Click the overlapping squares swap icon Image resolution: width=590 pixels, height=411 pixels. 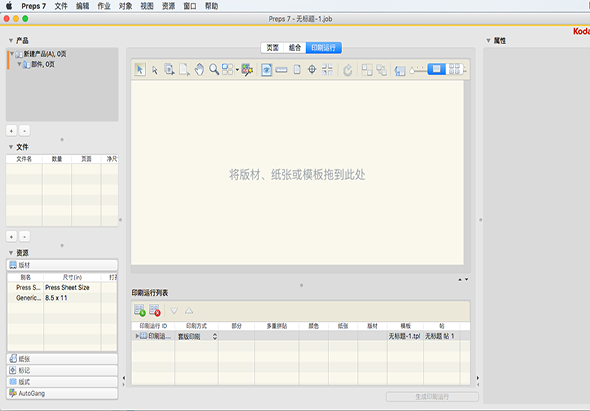382,70
